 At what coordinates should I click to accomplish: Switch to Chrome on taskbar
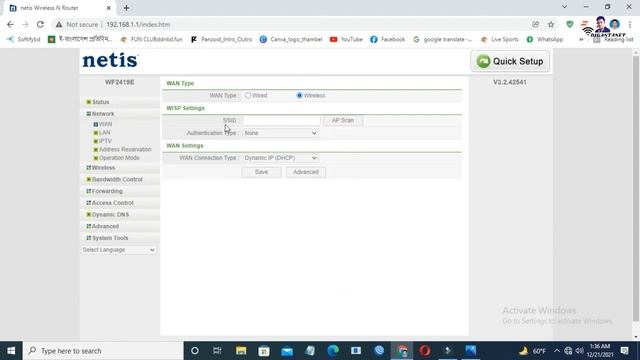(x=402, y=351)
